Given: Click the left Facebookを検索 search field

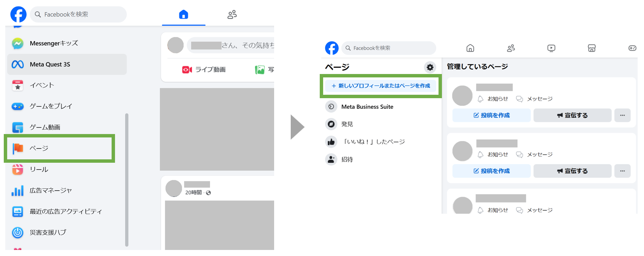Looking at the screenshot, I should point(78,14).
